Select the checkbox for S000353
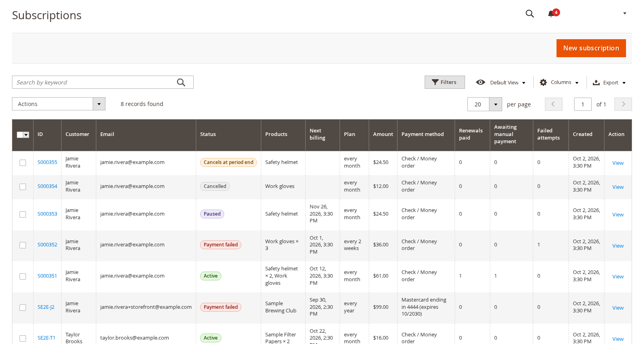 [23, 214]
